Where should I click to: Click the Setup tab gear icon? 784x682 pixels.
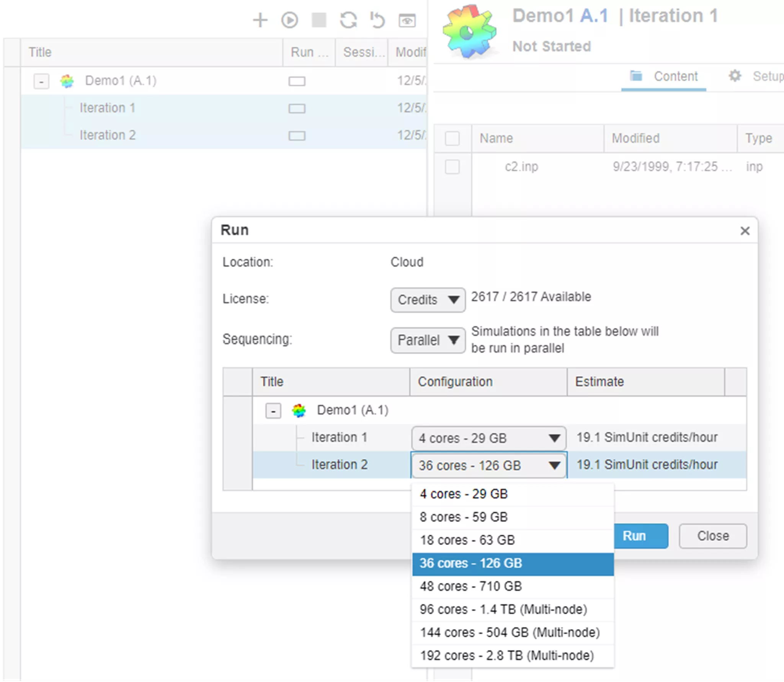(x=735, y=76)
